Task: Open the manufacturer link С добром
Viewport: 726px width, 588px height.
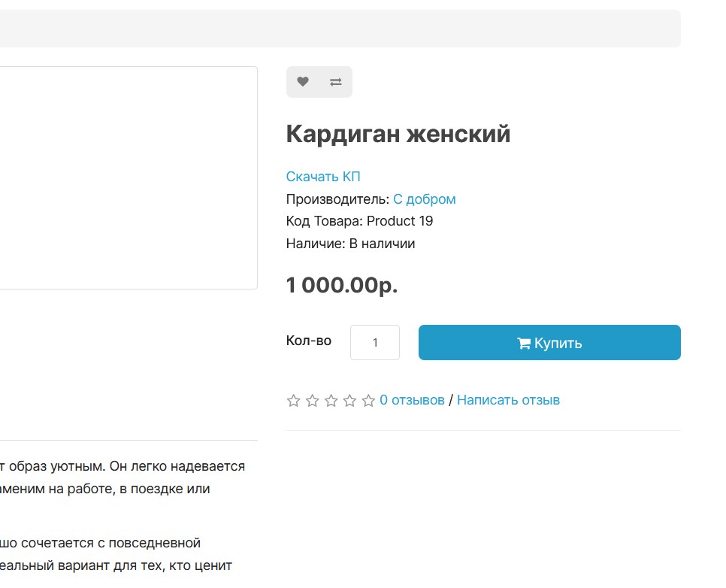Action: coord(424,199)
